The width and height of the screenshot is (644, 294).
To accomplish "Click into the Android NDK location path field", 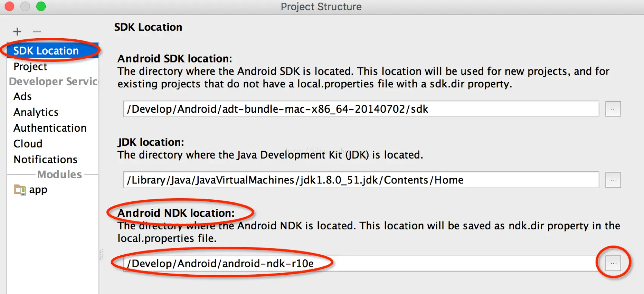I will click(361, 263).
